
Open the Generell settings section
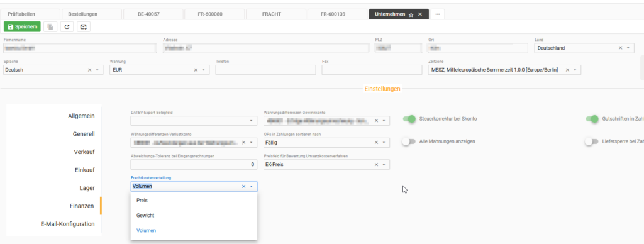tap(84, 134)
